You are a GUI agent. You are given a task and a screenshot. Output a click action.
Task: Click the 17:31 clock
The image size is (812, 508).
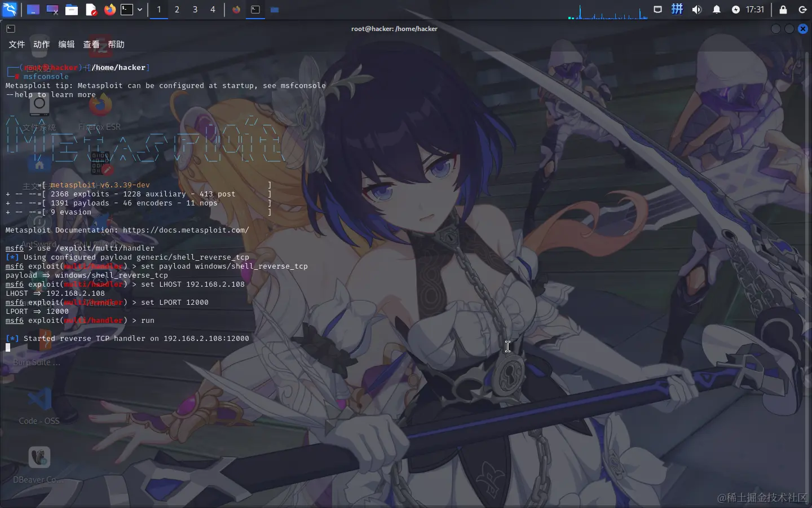pos(755,10)
